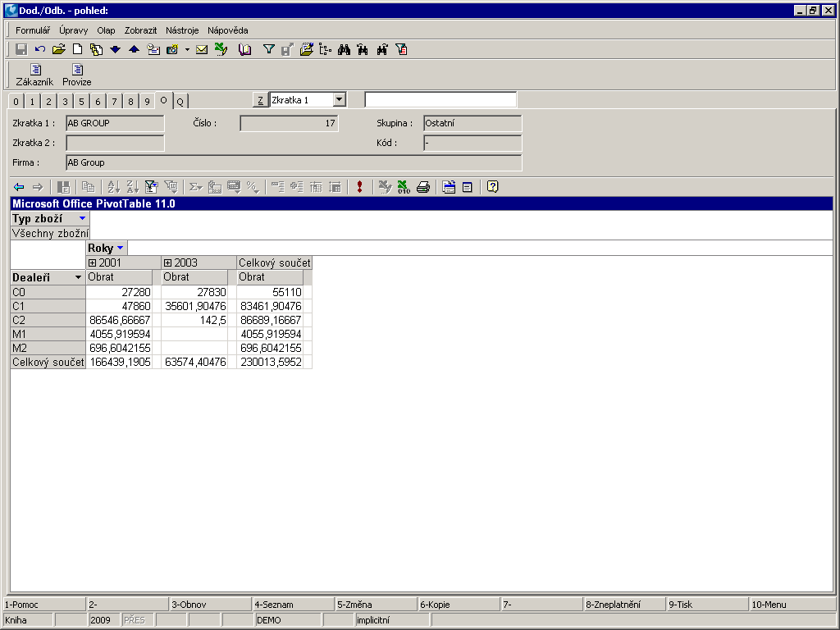
Task: Click the first binoculars search icon
Action: (344, 49)
